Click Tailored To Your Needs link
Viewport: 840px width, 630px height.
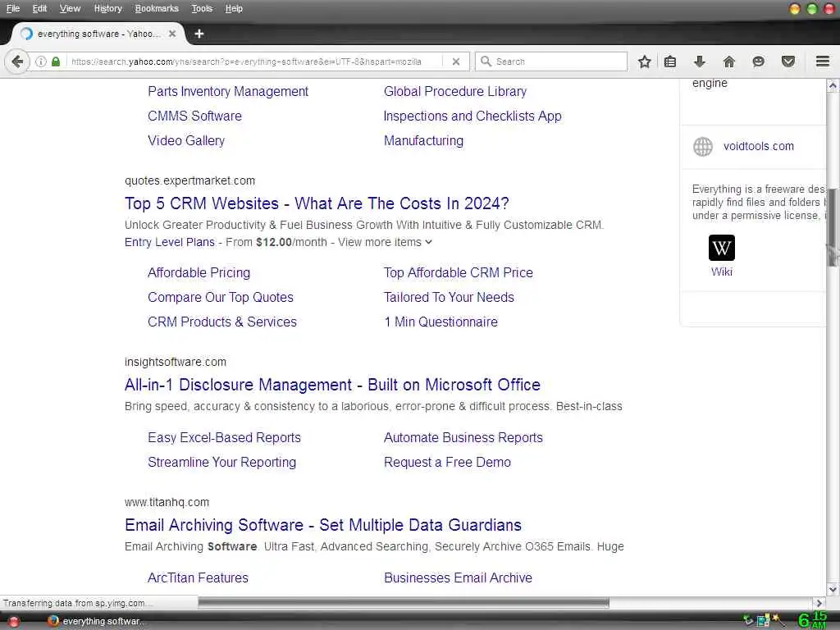449,297
